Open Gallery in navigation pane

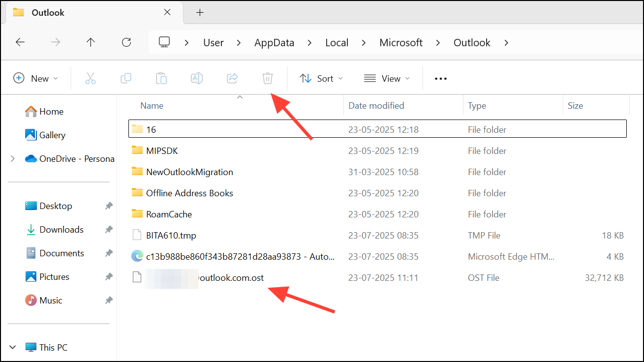[45, 135]
